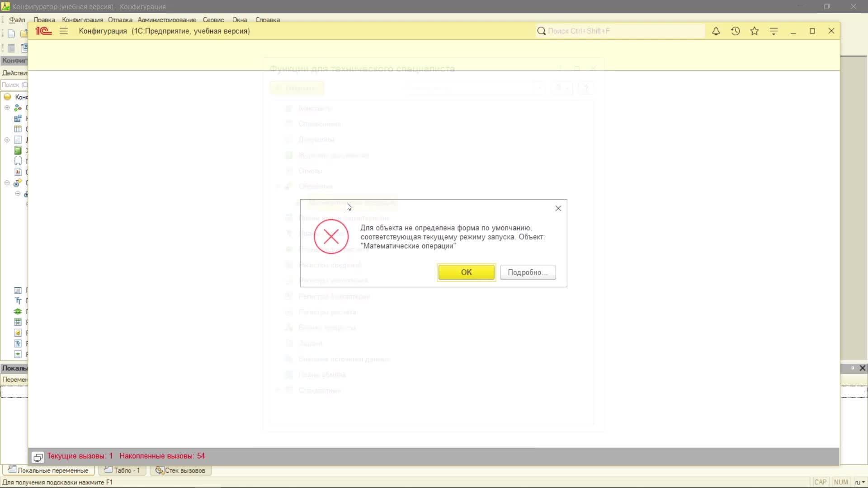Select the green Document journals tree icon
868x488 pixels.
click(18, 150)
